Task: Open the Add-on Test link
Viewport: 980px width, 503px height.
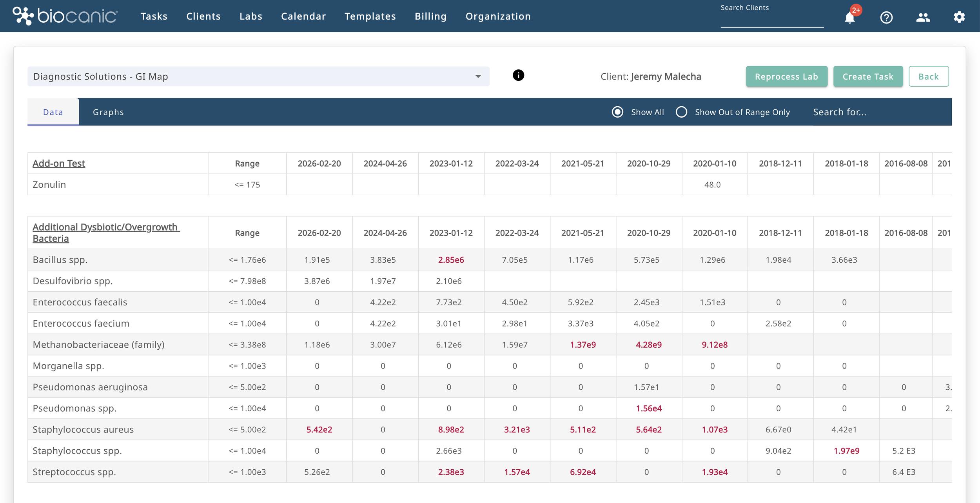Action: click(59, 163)
